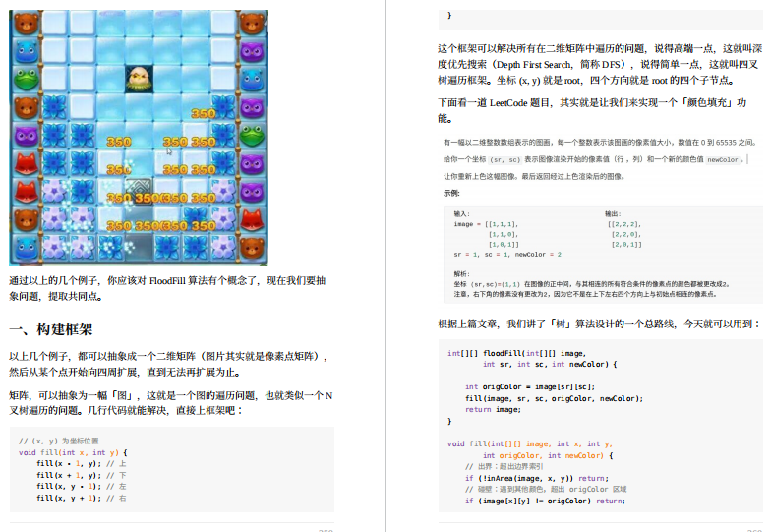Click the code line "int sr, int sc, int newColor) {"
Screen dimensions: 771x532
[x=550, y=364]
